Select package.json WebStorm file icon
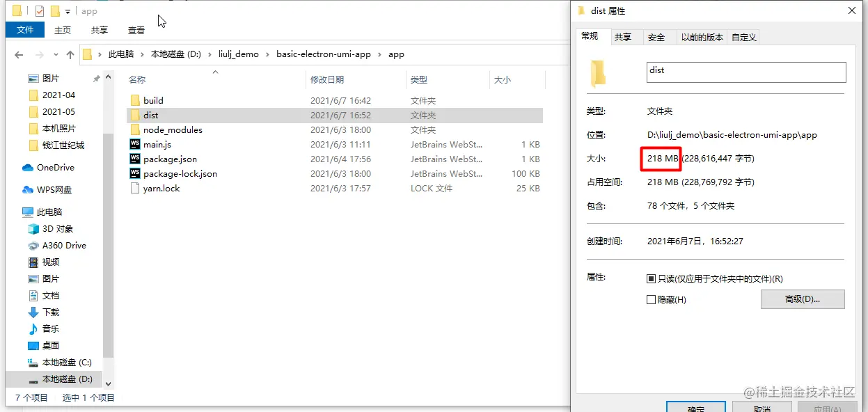This screenshot has width=868, height=412. (135, 159)
